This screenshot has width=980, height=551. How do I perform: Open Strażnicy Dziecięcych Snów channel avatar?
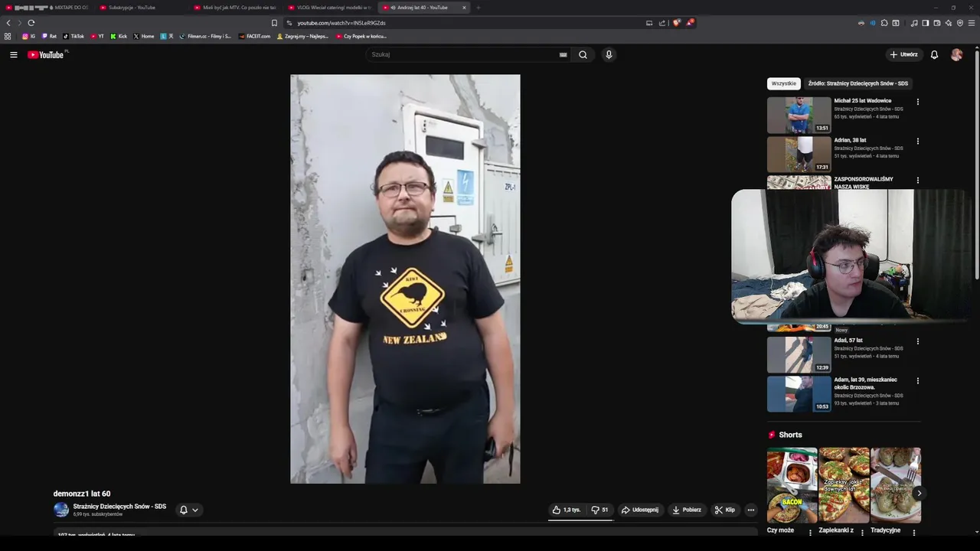61,510
